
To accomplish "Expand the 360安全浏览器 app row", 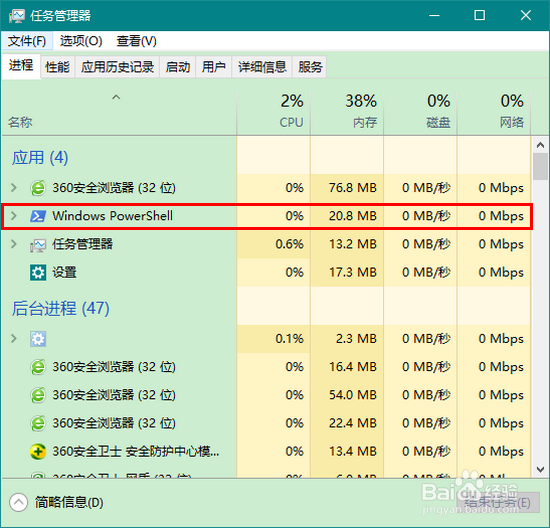I will 14,188.
